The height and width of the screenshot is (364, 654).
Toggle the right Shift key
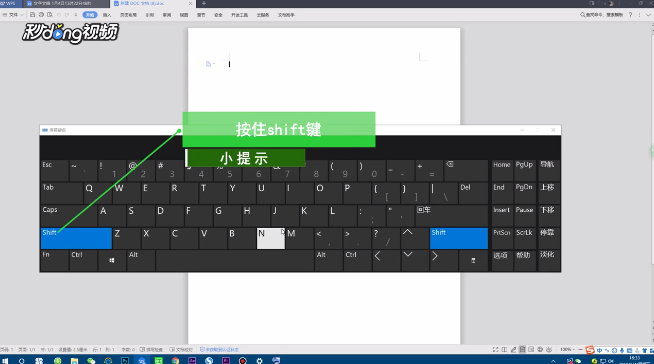click(459, 238)
